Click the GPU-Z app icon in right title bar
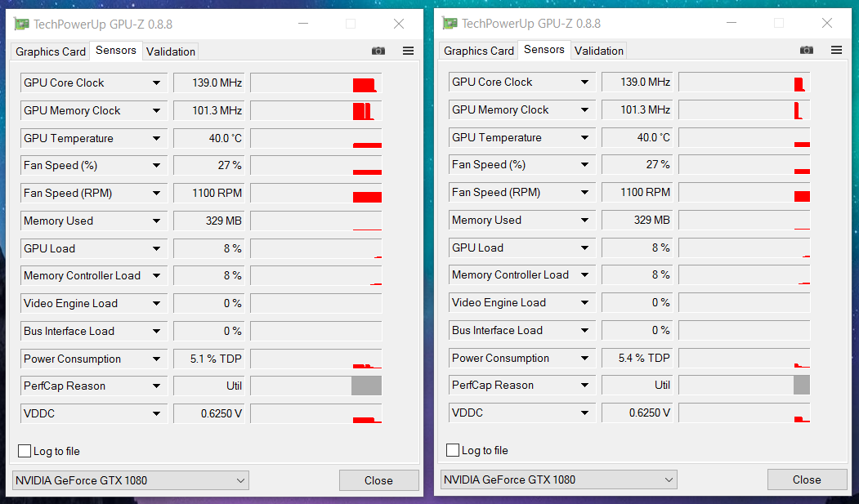The image size is (859, 504). 450,24
